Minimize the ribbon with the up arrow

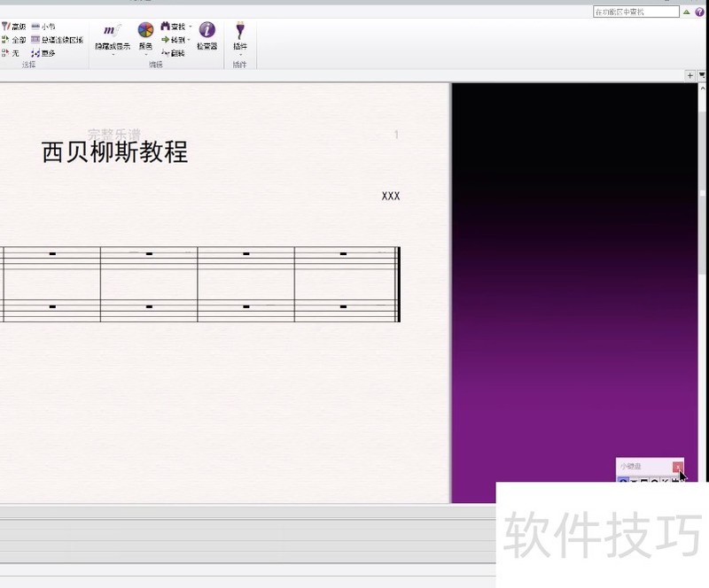(686, 12)
